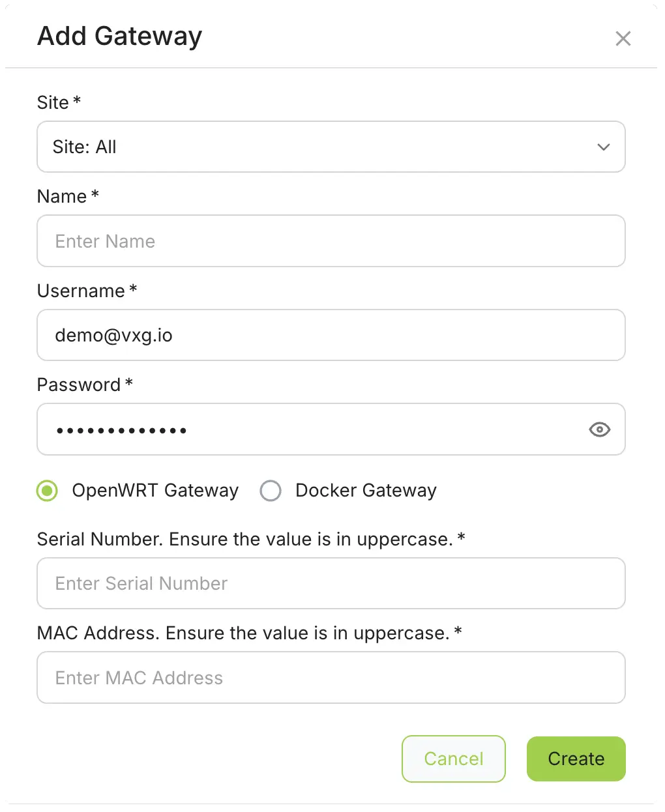
Task: Click the "OpenWRT Gateway" option label
Action: (155, 491)
